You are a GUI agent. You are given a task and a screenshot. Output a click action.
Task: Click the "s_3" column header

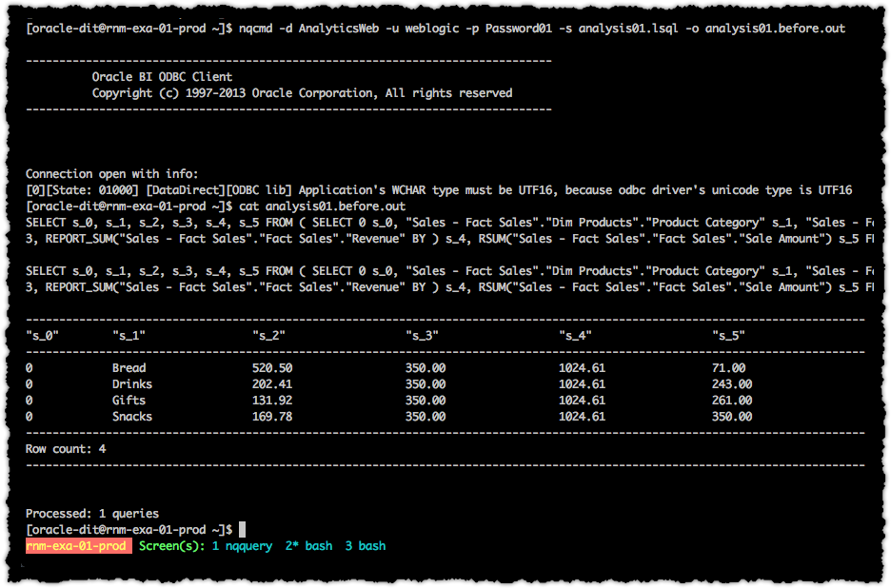(x=422, y=336)
